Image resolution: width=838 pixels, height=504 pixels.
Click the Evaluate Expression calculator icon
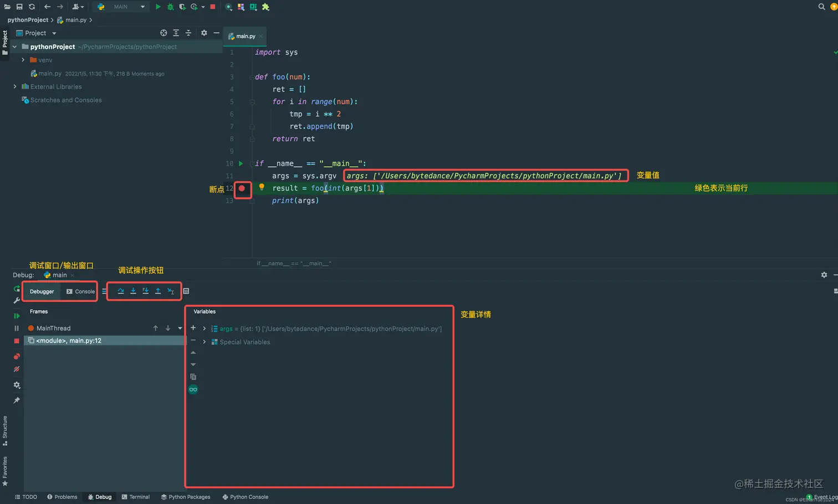point(186,291)
